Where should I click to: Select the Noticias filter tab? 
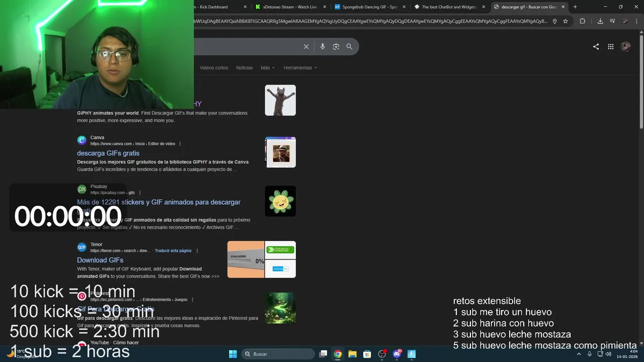(x=245, y=67)
